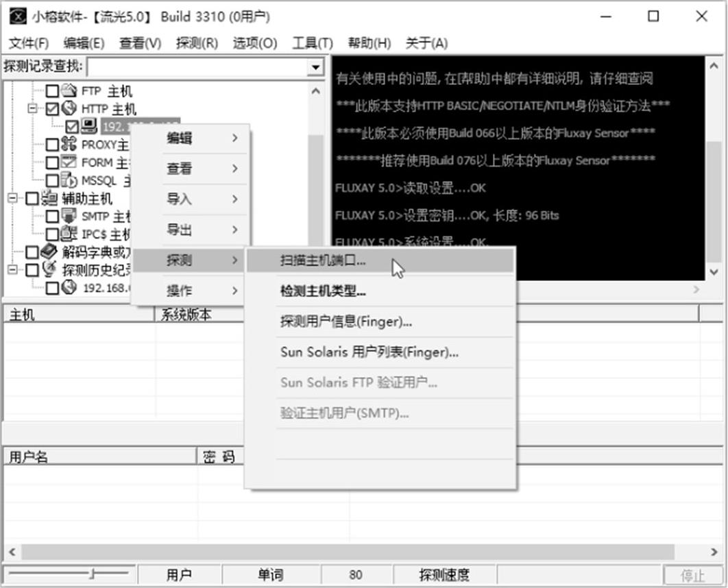Collapse the HTTP 主机 tree node

click(x=32, y=108)
